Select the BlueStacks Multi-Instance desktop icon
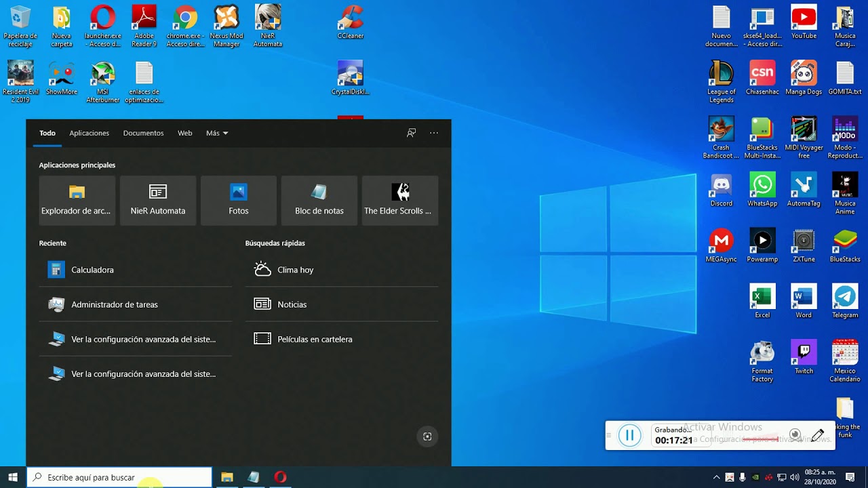The height and width of the screenshot is (488, 868). point(762,138)
